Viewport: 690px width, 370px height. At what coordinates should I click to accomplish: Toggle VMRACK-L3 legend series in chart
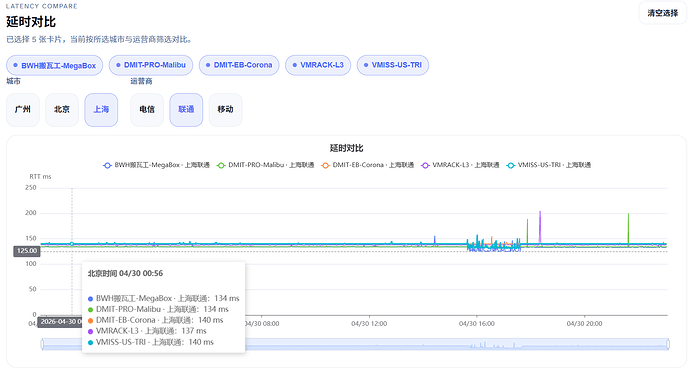point(460,165)
